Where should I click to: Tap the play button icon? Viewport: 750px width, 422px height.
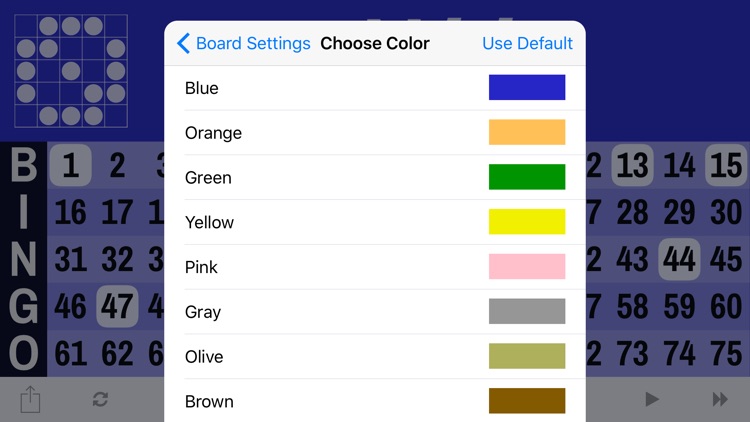click(651, 399)
